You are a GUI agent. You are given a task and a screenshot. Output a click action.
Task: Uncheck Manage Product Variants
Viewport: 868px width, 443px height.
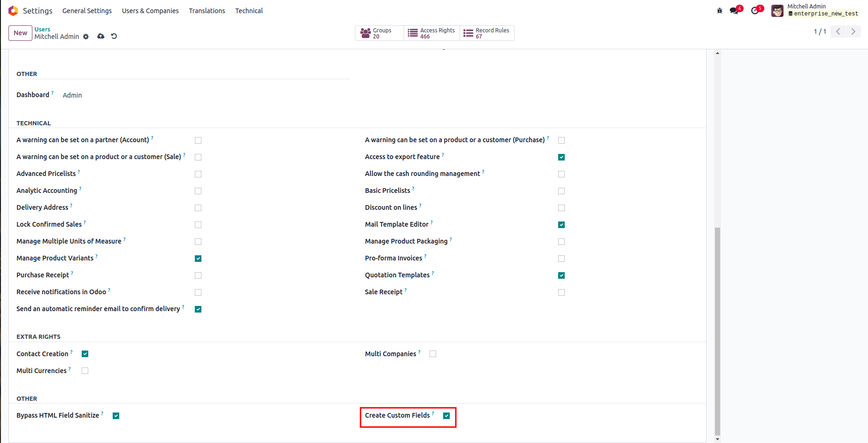(x=198, y=259)
